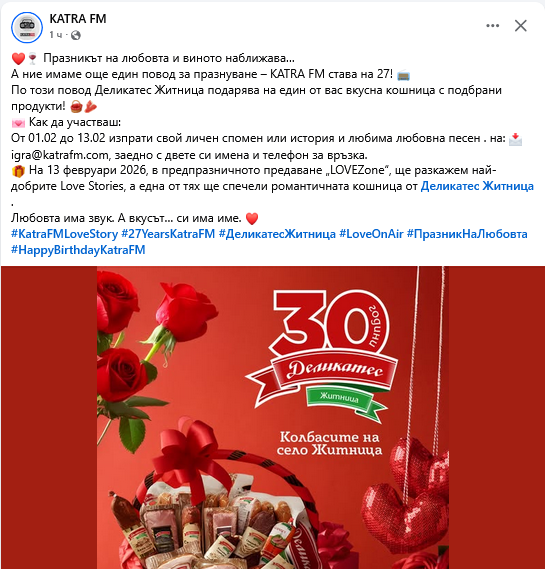The height and width of the screenshot is (569, 545).
Task: Open the three-dots post options menu
Action: 492,25
